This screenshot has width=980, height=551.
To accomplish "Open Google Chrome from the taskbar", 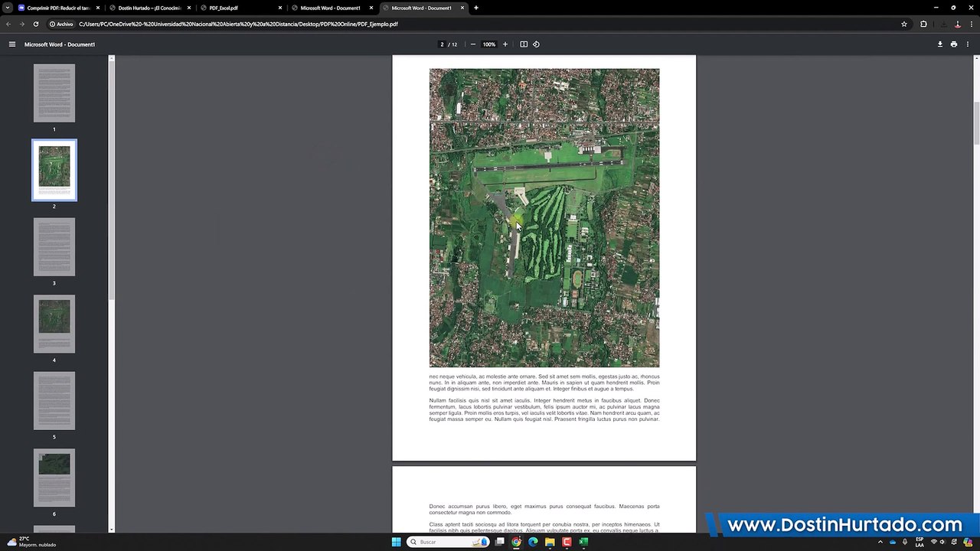I will (517, 542).
